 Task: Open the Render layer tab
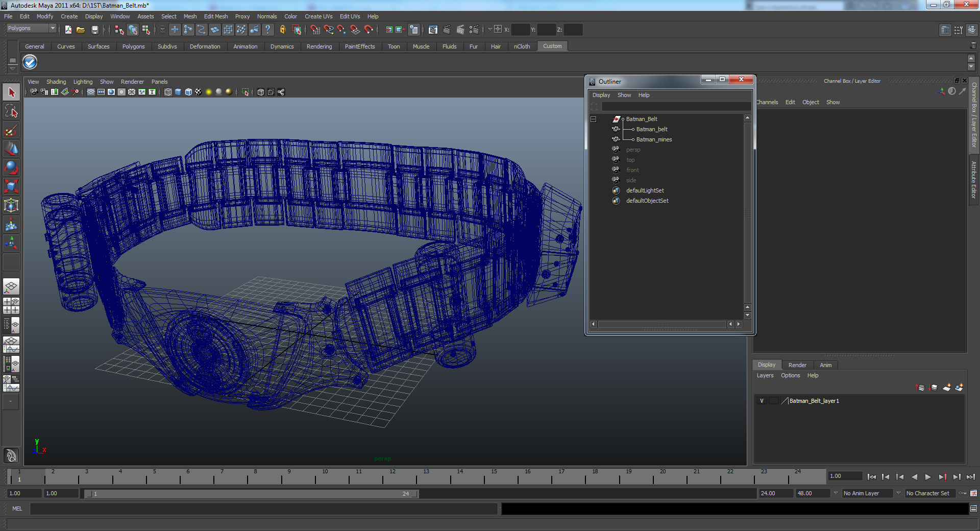click(797, 365)
